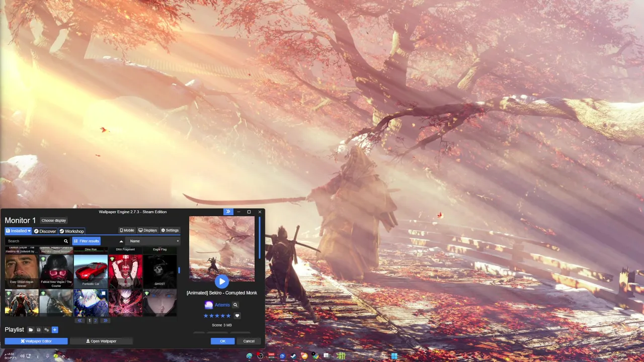Screen dimensions: 644x362
Task: Open the Displays section
Action: point(148,230)
